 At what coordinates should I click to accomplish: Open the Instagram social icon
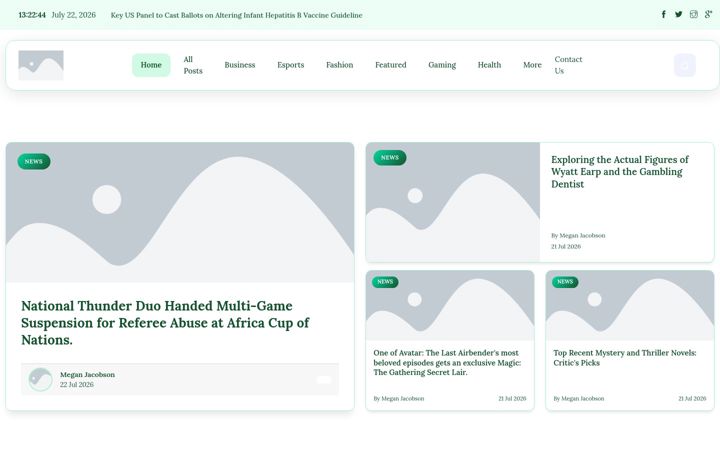click(x=693, y=14)
